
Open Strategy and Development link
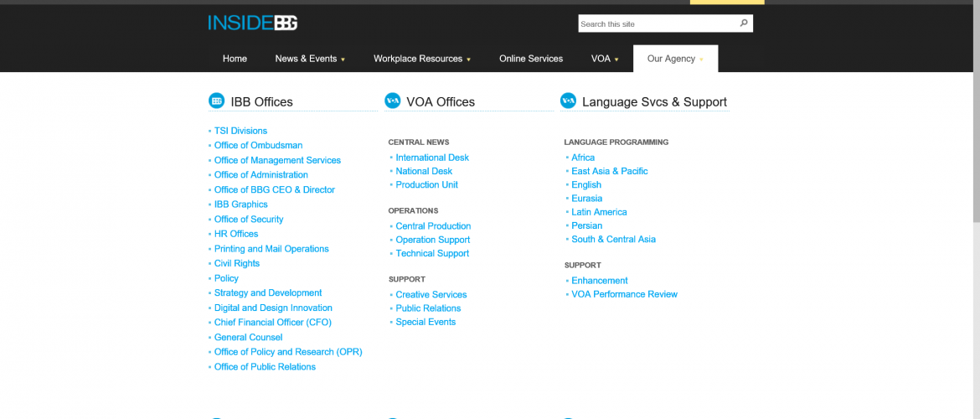click(x=268, y=292)
